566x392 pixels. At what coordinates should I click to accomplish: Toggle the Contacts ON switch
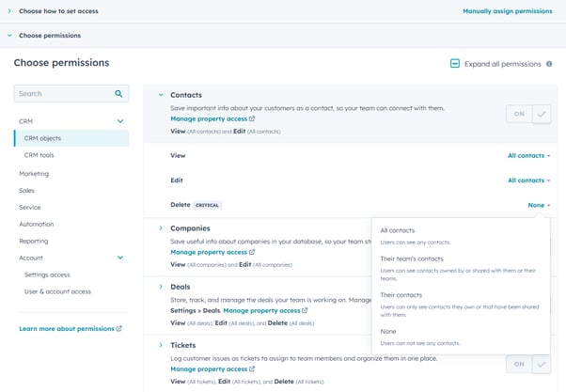(x=518, y=114)
